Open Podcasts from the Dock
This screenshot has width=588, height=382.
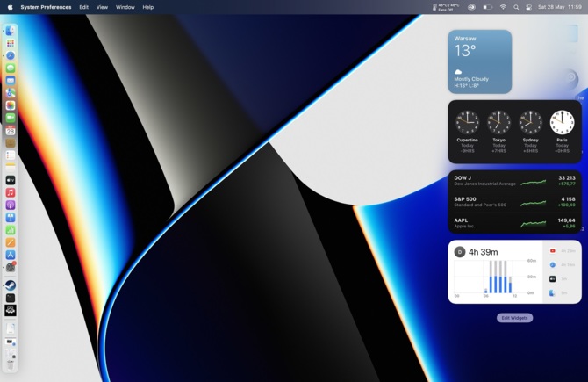click(x=11, y=205)
